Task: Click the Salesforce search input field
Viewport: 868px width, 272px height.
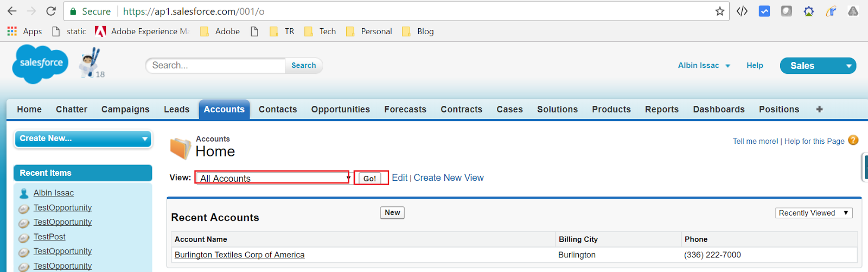Action: (216, 65)
